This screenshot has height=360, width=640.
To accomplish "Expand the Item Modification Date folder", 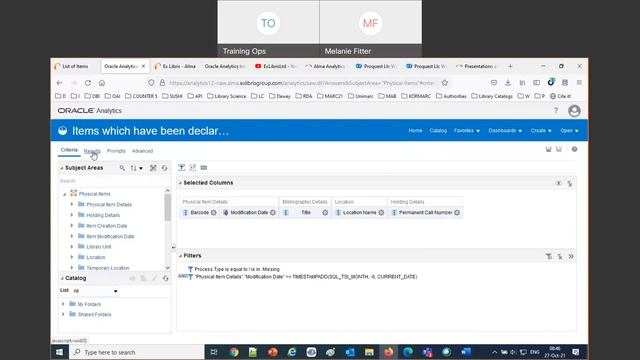I will click(72, 236).
